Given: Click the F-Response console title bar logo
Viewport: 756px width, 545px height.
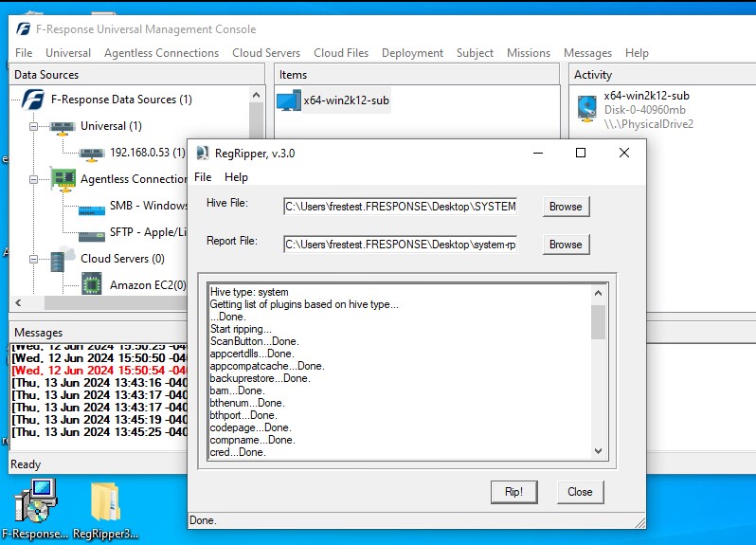Looking at the screenshot, I should 23,29.
